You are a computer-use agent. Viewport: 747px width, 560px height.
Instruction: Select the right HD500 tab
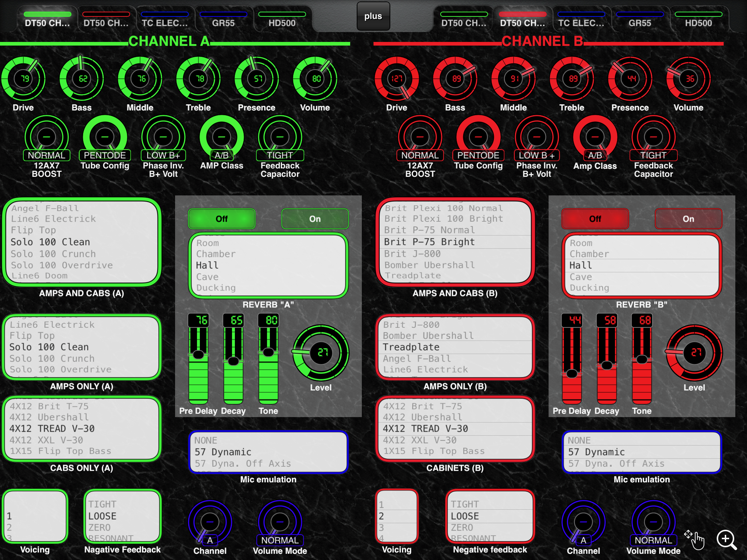[698, 20]
